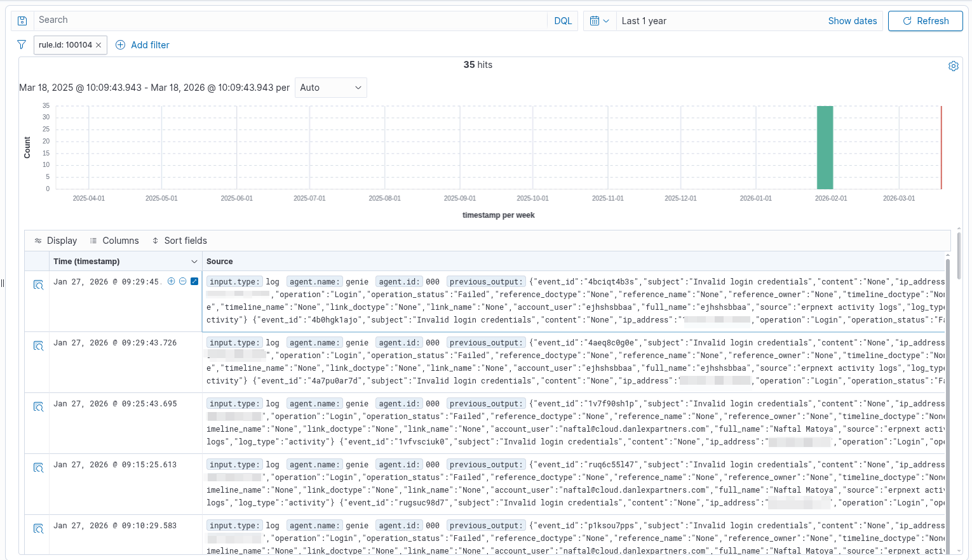Open the Display options menu

(x=56, y=241)
